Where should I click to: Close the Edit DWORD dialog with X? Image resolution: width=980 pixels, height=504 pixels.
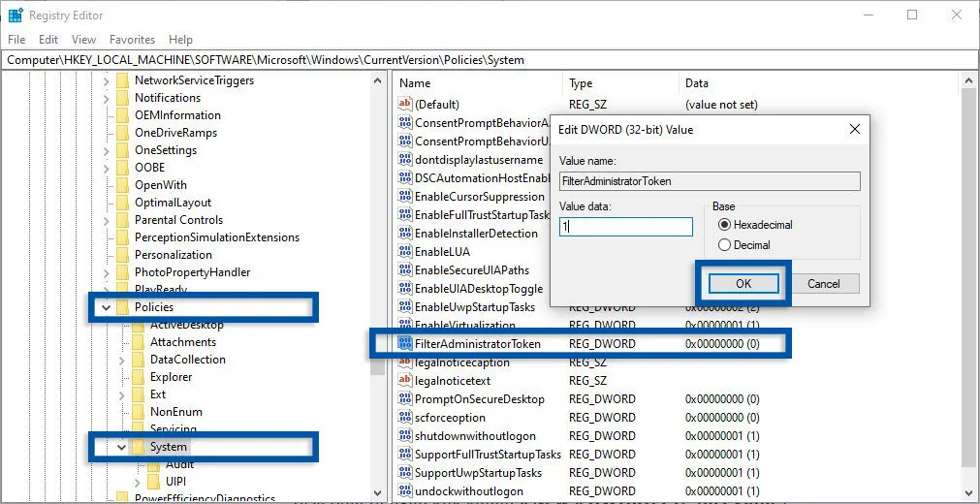pyautogui.click(x=854, y=130)
